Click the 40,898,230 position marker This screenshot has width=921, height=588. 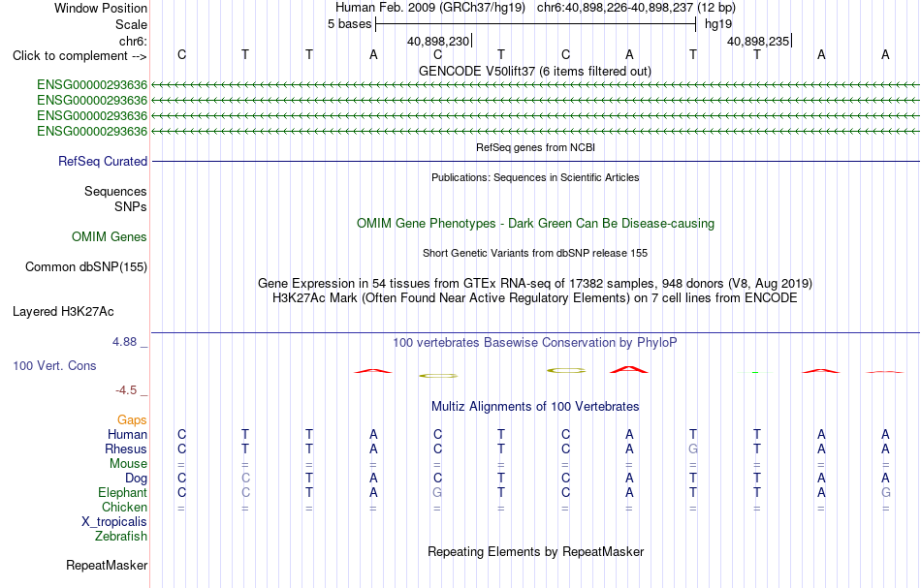point(439,41)
